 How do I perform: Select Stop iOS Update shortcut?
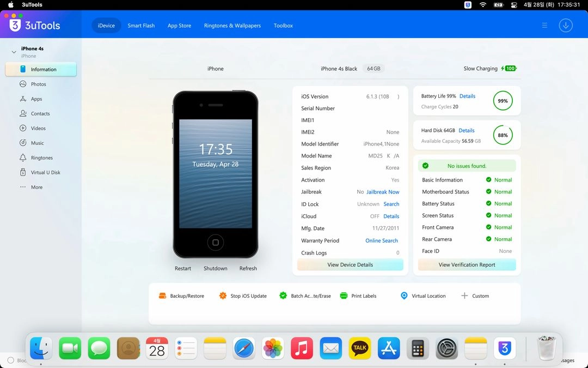click(x=243, y=296)
